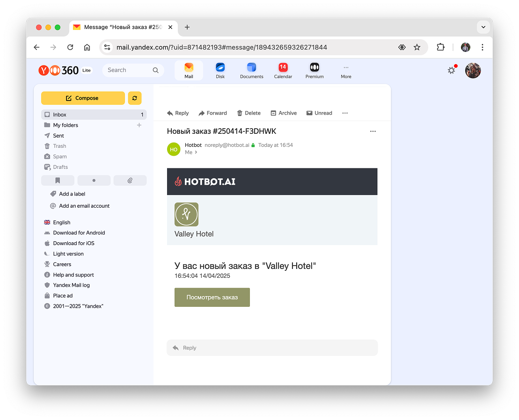Open the Calendar service
Viewport: 519px width, 420px height.
pos(283,71)
